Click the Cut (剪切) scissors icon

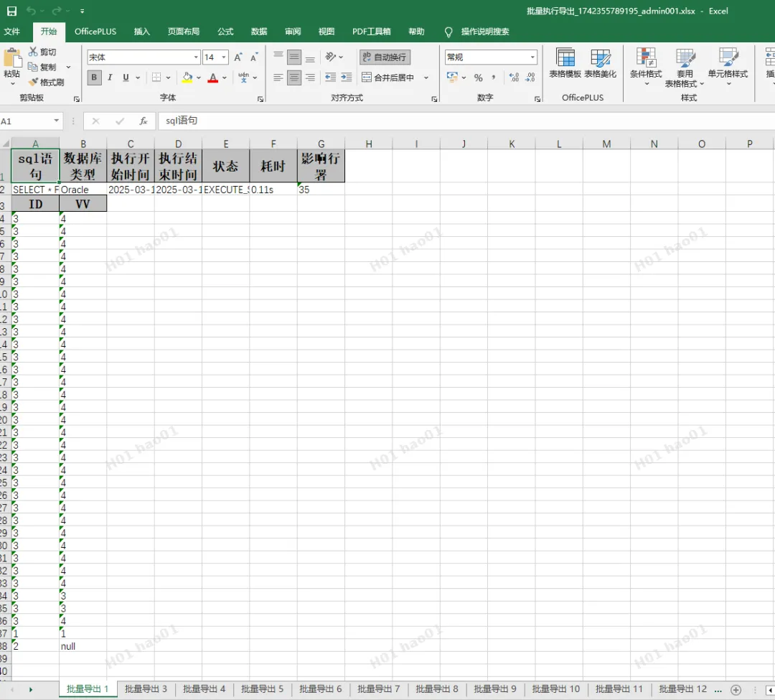[33, 52]
